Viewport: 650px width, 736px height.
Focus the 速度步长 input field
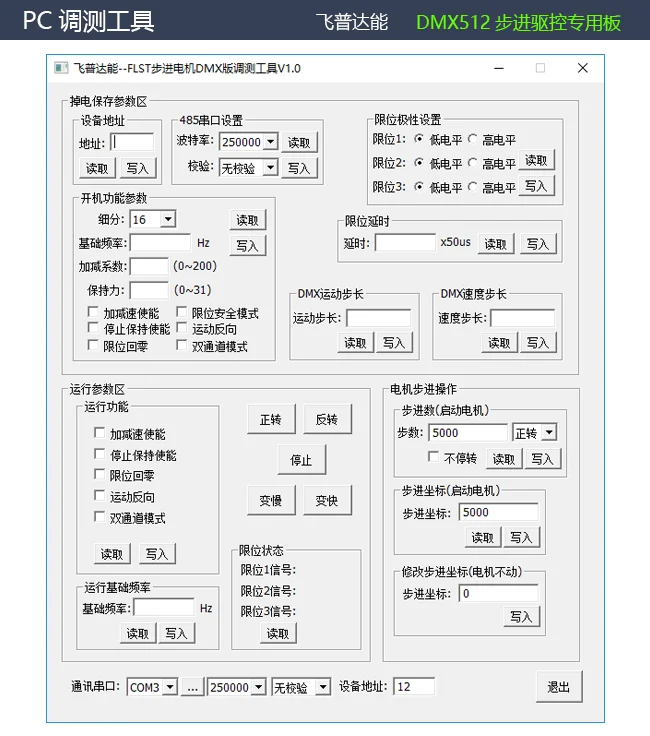coord(523,318)
